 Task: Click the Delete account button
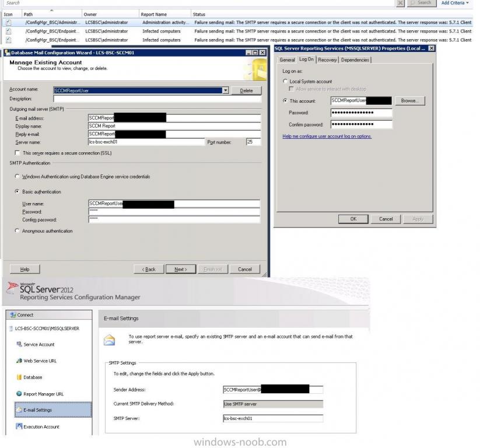pos(247,90)
